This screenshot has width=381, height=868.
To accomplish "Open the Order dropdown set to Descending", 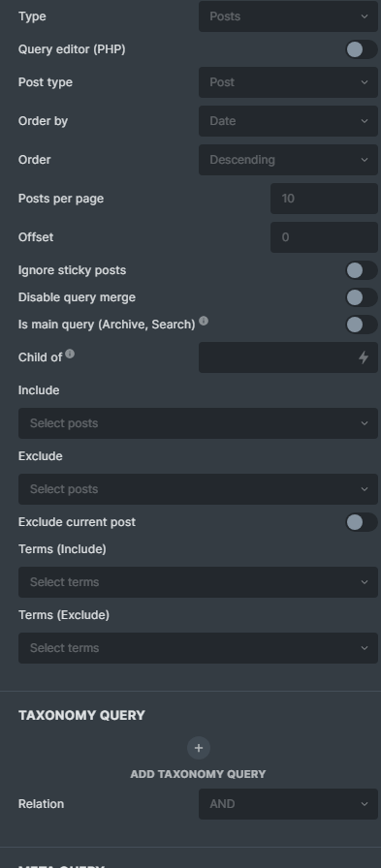I will point(288,160).
